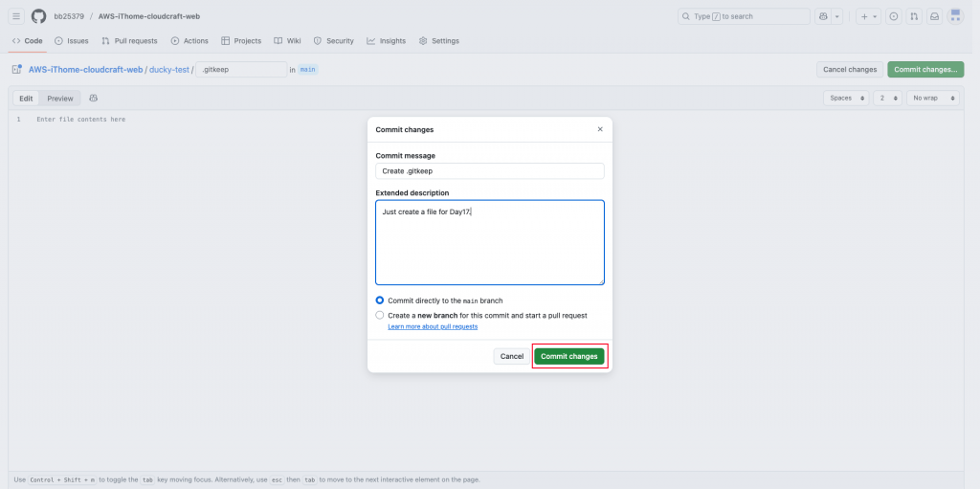Select Commit directly to the main branch
This screenshot has height=489, width=980.
[379, 300]
